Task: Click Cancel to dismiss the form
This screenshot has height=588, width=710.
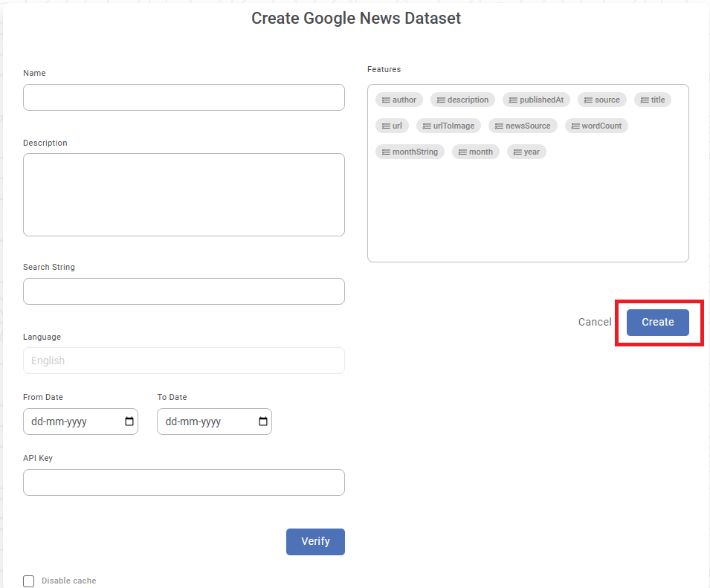Action: tap(595, 322)
